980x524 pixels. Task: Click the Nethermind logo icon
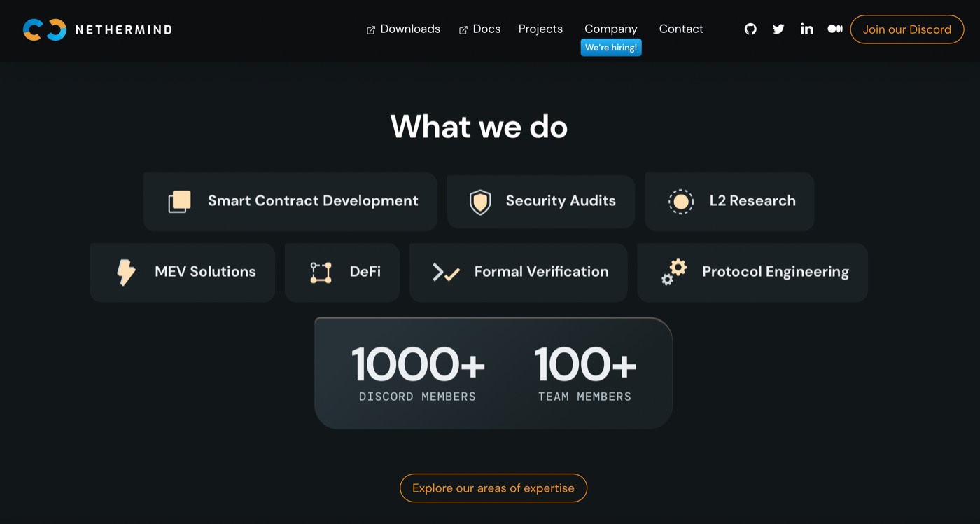click(x=45, y=29)
